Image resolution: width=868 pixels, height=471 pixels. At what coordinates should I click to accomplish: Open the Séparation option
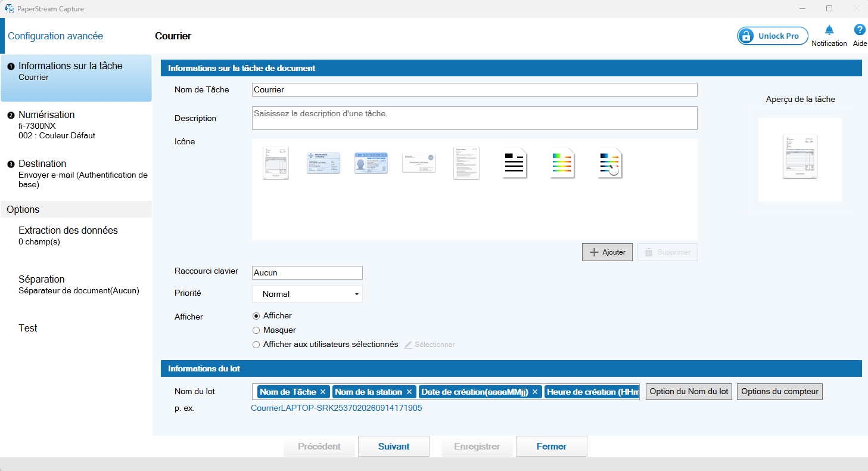[76, 284]
